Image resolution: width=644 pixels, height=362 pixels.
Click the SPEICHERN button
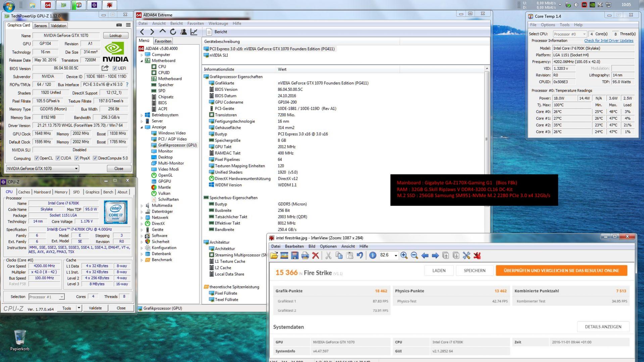475,271
